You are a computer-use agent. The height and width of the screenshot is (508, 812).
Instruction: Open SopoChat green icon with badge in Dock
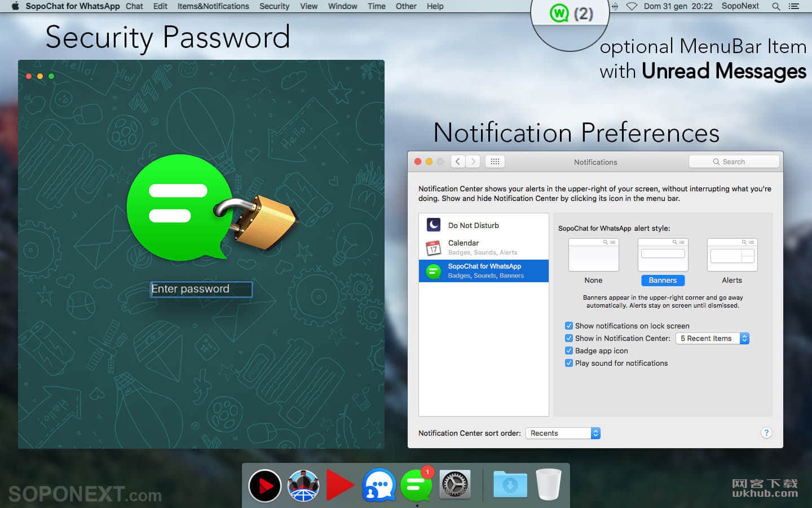417,484
